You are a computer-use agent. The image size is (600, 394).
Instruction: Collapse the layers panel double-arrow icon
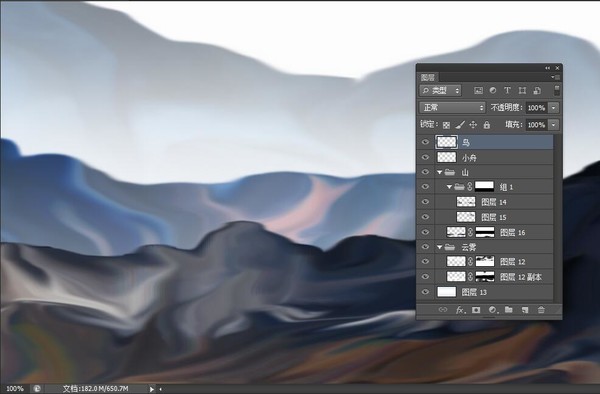pyautogui.click(x=547, y=68)
